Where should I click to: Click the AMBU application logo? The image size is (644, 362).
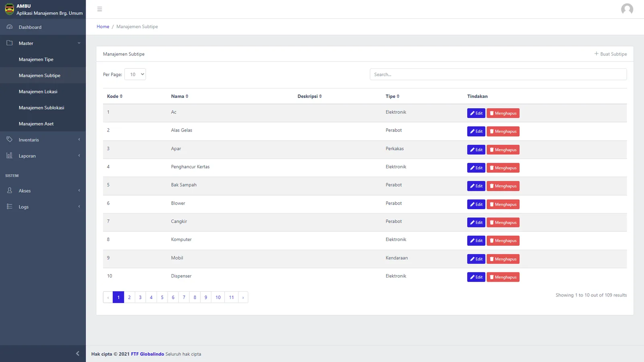[x=9, y=9]
